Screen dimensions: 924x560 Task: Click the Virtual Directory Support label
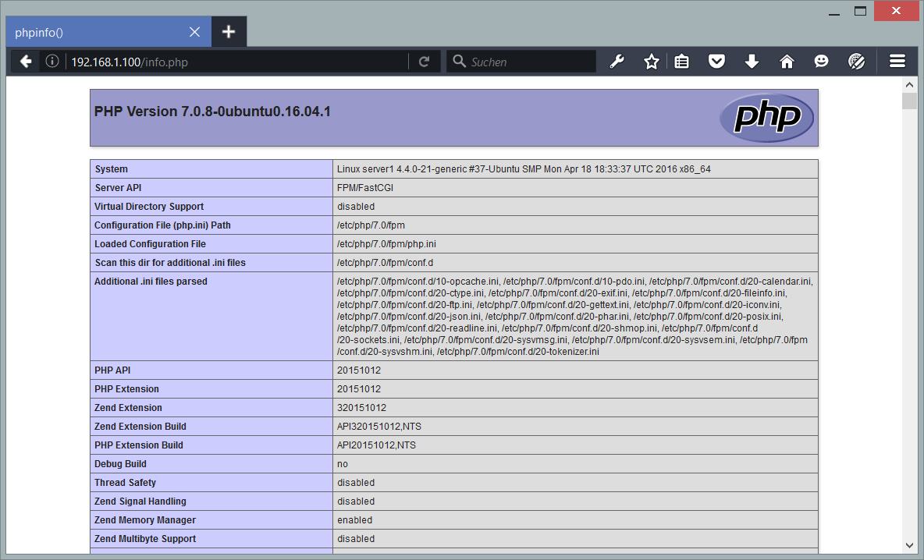(148, 207)
